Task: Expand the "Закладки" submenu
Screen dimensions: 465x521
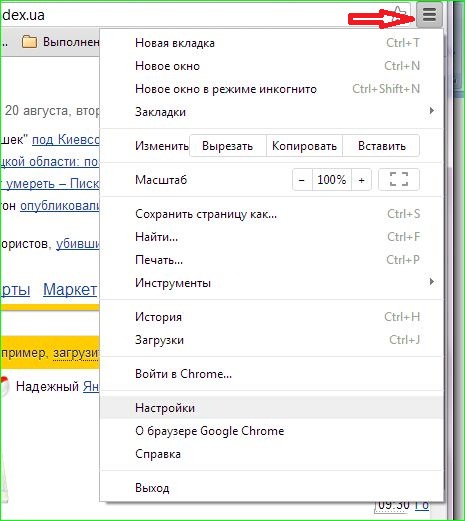Action: 272,112
